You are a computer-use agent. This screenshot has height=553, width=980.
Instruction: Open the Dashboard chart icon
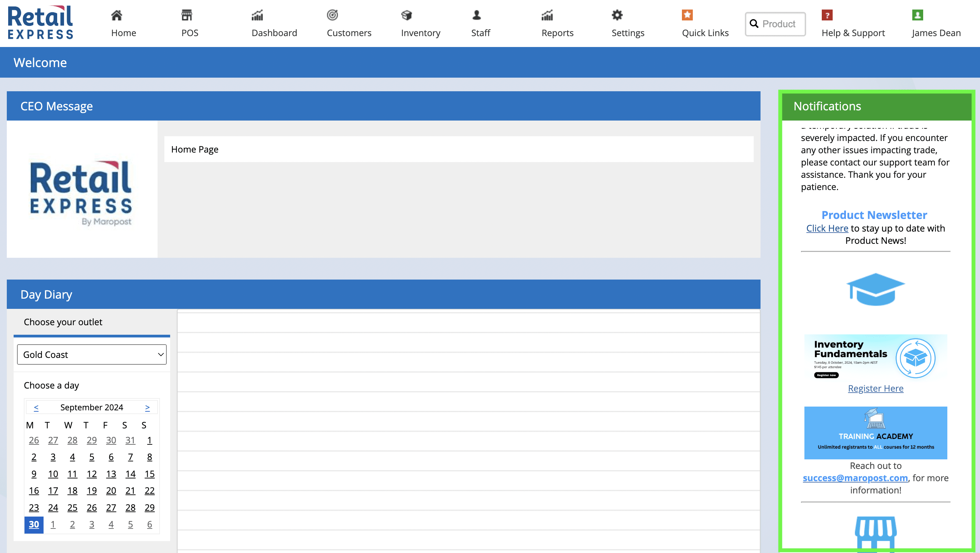[257, 15]
